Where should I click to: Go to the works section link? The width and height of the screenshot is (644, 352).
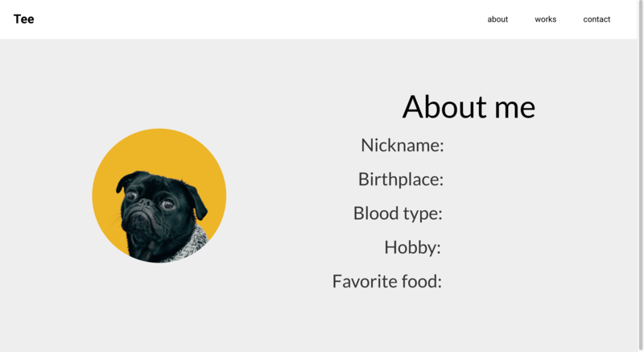click(x=545, y=19)
